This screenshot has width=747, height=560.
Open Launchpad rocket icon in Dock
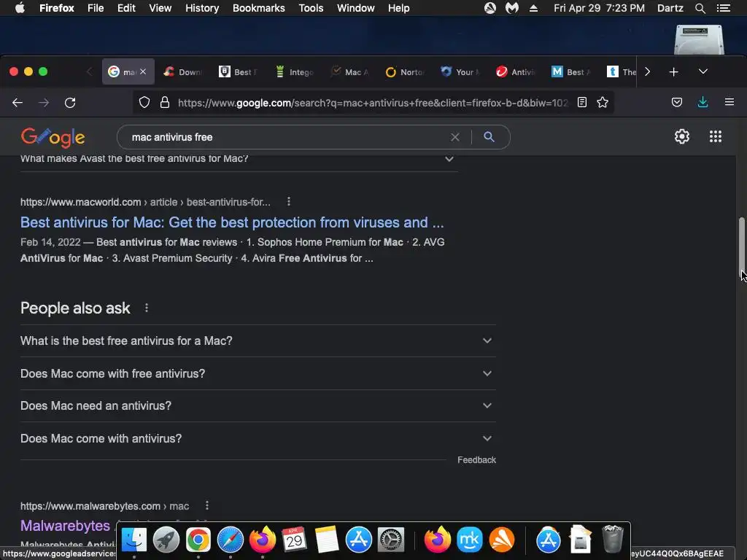pyautogui.click(x=166, y=540)
